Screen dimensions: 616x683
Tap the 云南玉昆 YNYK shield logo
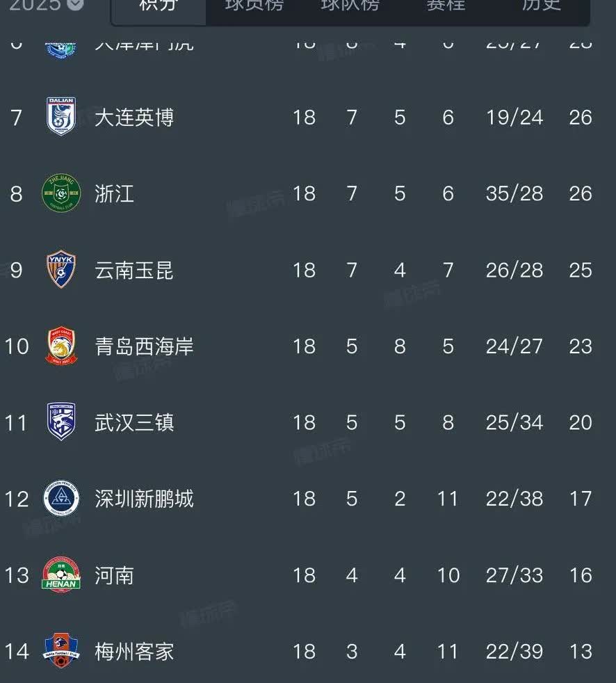pos(61,270)
